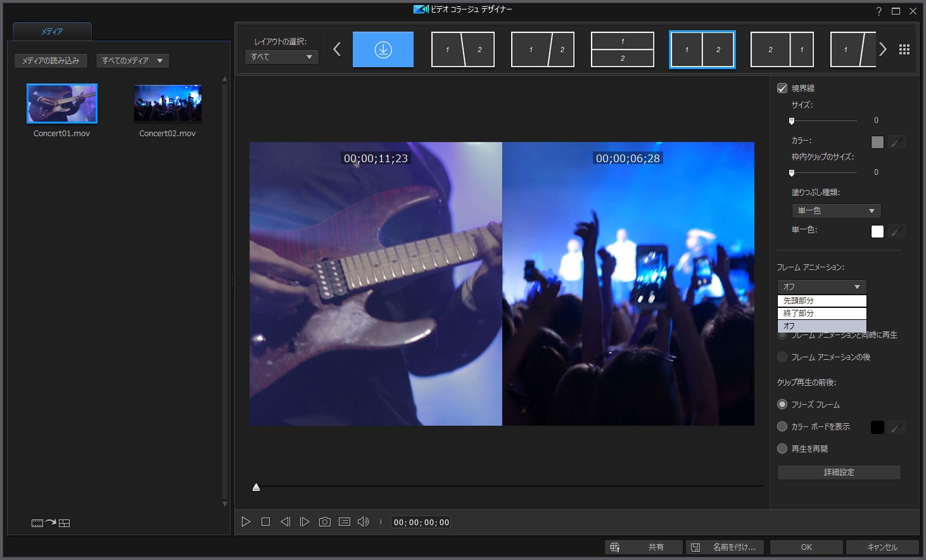Click the Stop playback button
The image size is (926, 560).
(265, 522)
